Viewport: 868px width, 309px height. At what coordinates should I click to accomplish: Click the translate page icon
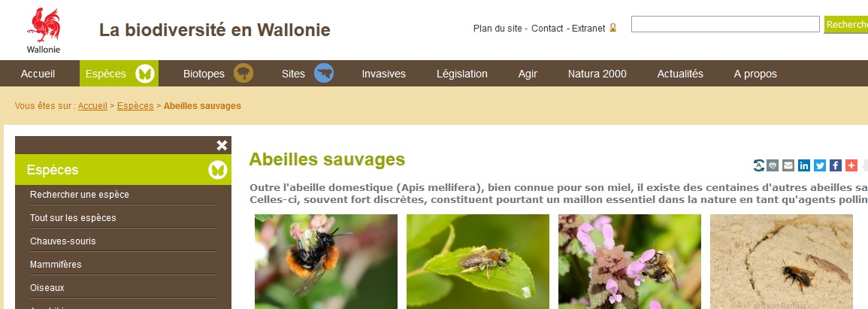759,165
